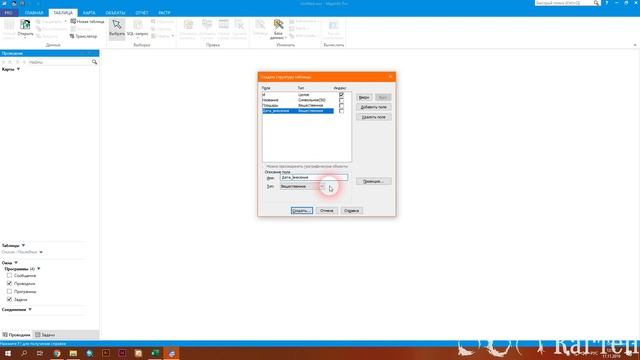The height and width of the screenshot is (360, 640).
Task: Click the Справка button
Action: 351,211
